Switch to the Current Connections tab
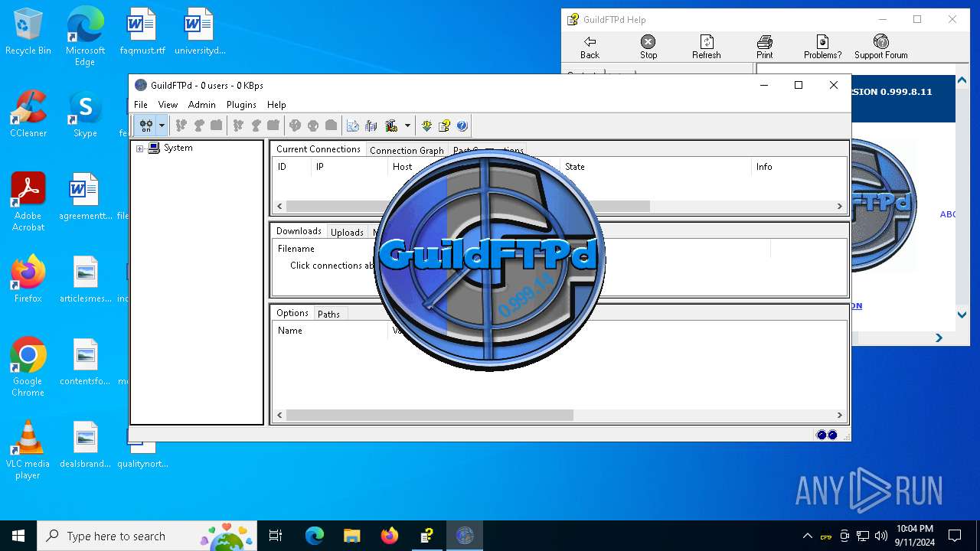The image size is (980, 551). pyautogui.click(x=318, y=149)
